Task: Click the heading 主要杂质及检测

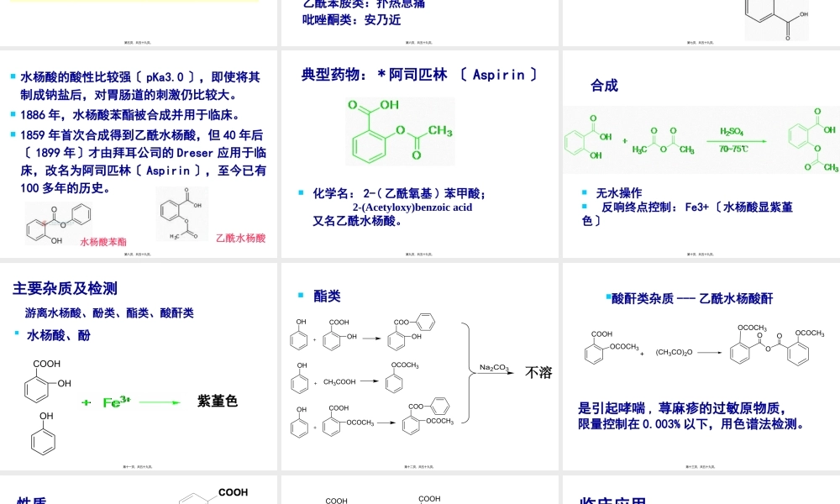Action: pos(66,289)
